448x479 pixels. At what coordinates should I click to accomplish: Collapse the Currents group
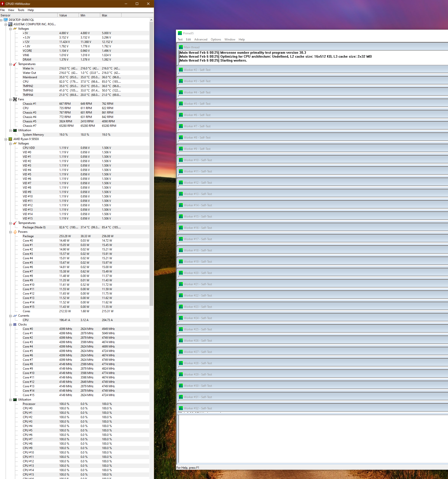tap(11, 316)
